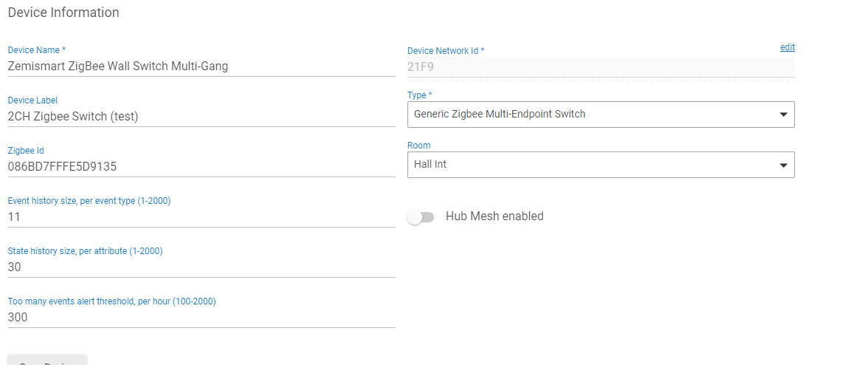Click the Event history size field
Viewport: 868px width, 365px height.
coord(201,216)
